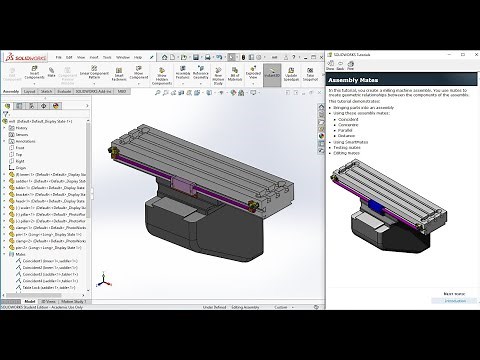Click the Undo icon
The height and width of the screenshot is (360, 480).
219,57
